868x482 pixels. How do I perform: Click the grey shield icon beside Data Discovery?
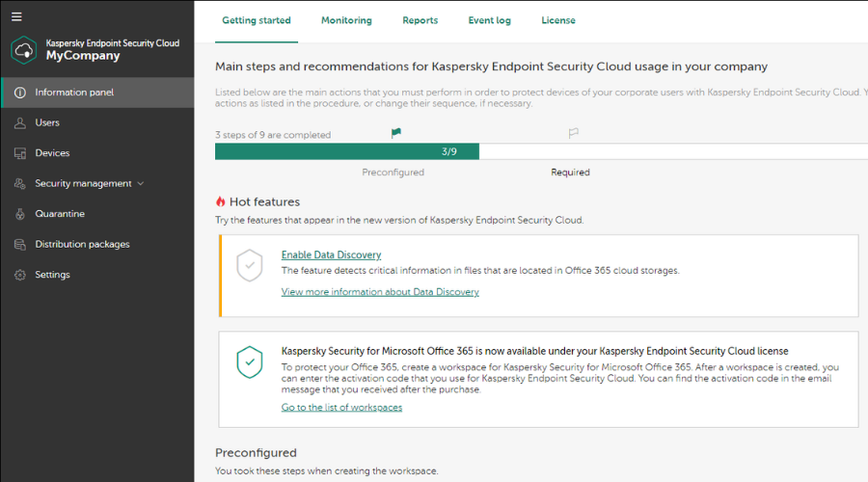(x=250, y=265)
